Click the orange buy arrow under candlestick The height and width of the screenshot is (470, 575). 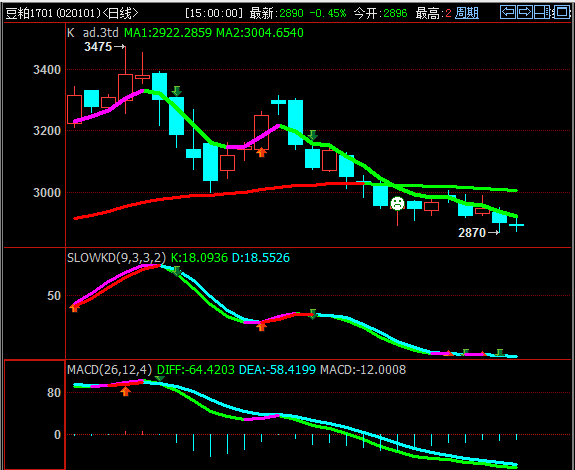coord(261,152)
